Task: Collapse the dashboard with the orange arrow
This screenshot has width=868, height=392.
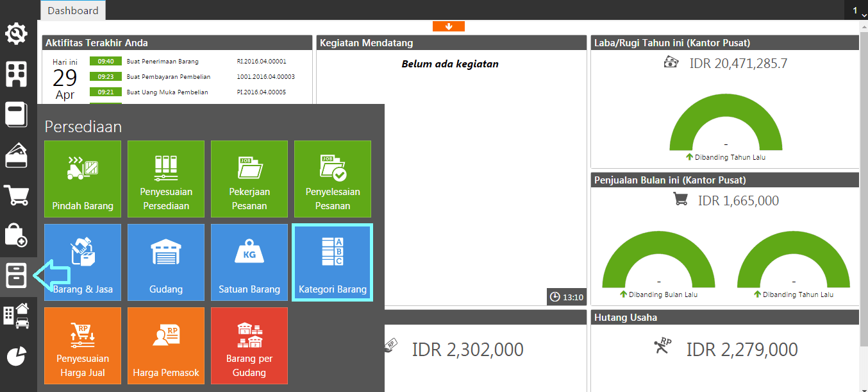Action: click(449, 26)
